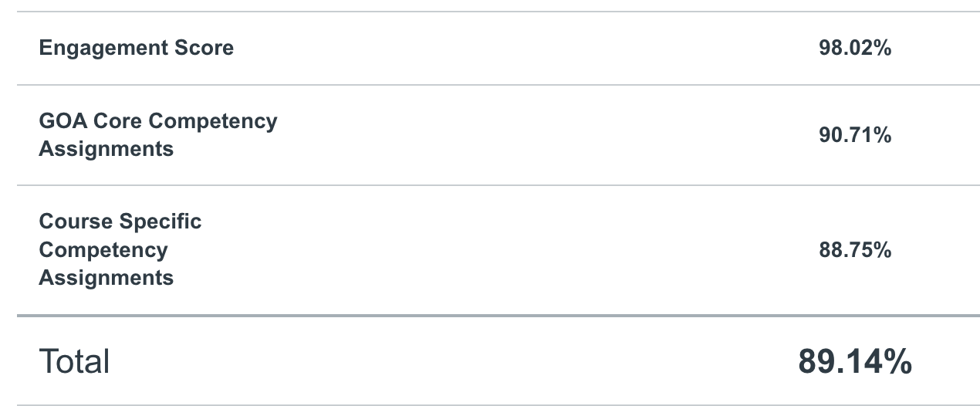The image size is (980, 406).
Task: Click the GOA Core Competency Assignments label
Action: point(157,135)
